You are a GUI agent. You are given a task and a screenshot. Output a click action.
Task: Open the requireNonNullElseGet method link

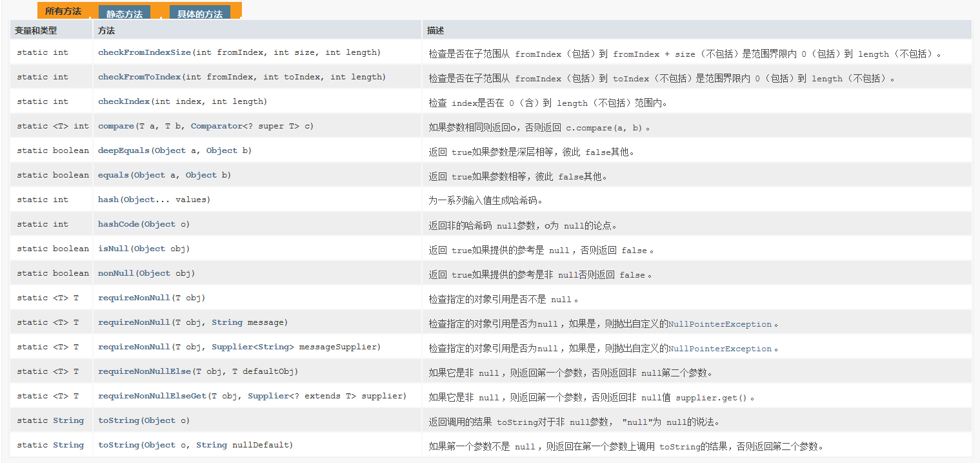(152, 396)
